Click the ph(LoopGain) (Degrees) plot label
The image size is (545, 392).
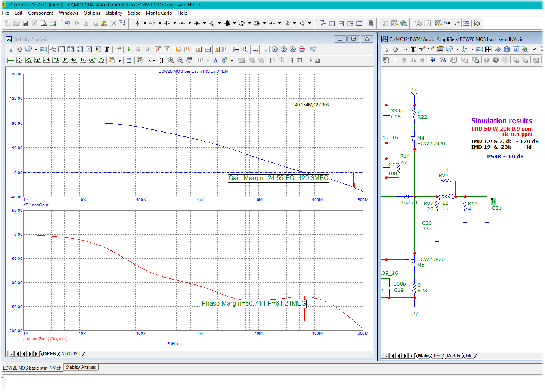pos(45,339)
